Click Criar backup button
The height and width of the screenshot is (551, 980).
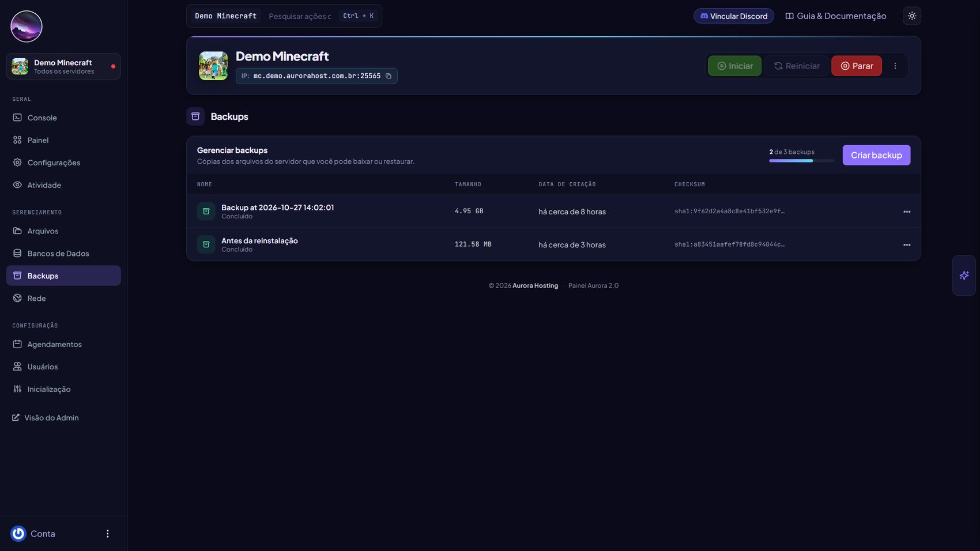[876, 155]
